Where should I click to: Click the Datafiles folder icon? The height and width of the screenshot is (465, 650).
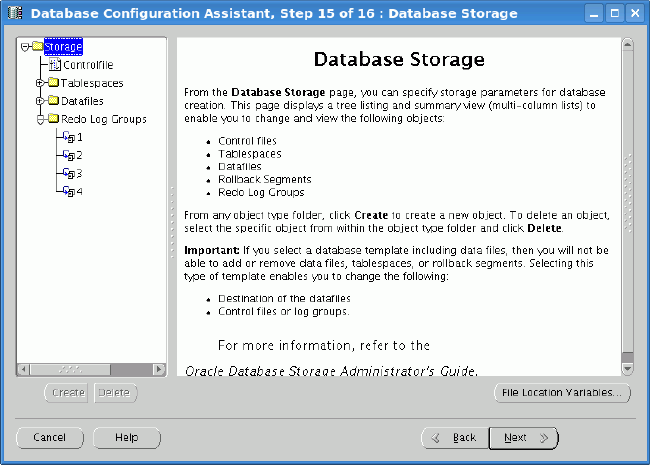click(x=54, y=101)
